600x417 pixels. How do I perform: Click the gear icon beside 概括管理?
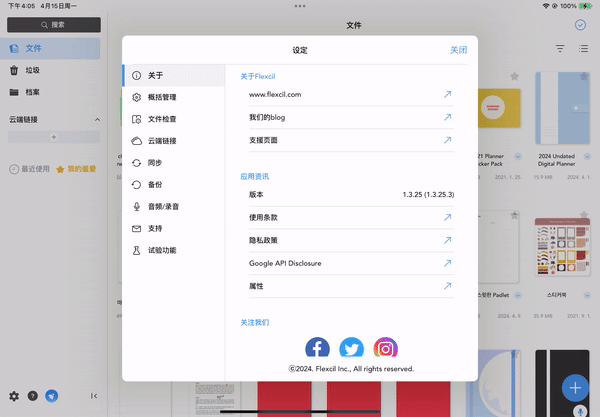[136, 97]
